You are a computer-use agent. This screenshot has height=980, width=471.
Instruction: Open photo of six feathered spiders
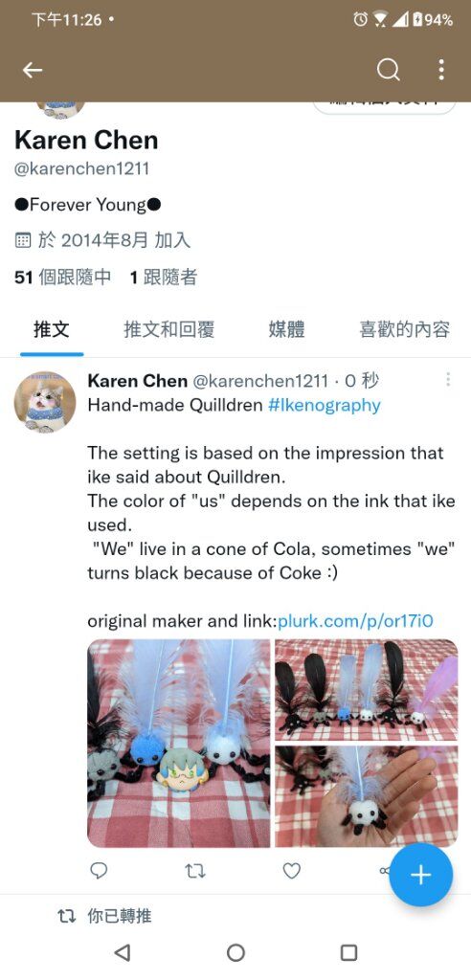pyautogui.click(x=367, y=689)
